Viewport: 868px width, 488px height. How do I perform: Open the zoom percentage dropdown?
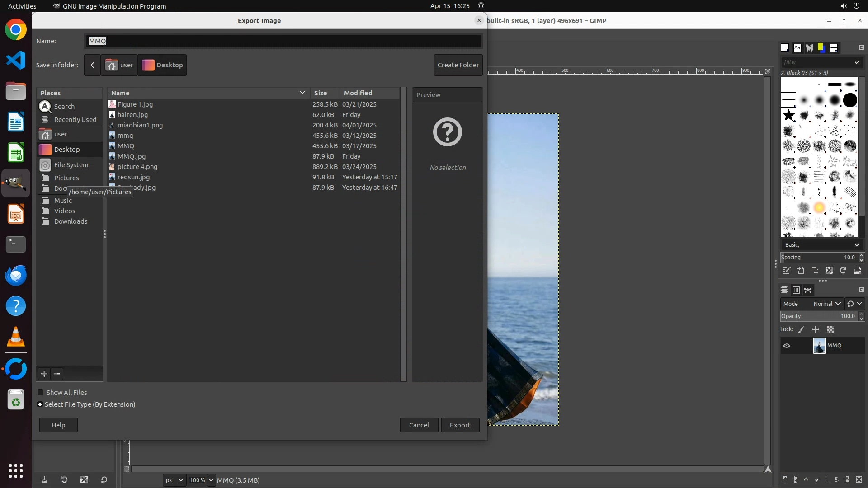coord(211,480)
